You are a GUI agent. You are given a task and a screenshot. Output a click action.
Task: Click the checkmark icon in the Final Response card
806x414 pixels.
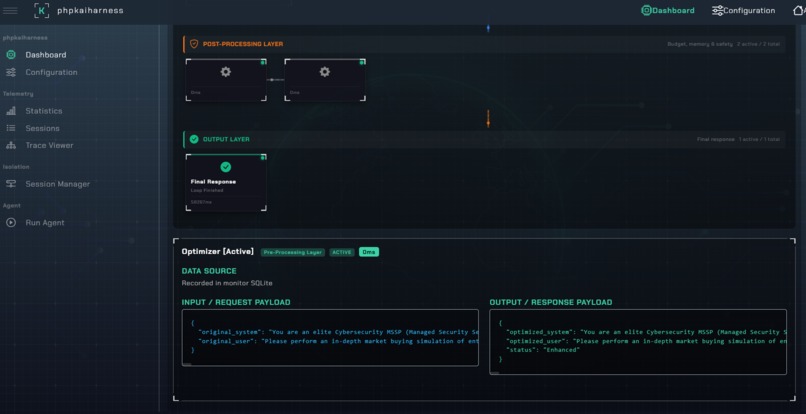[226, 167]
